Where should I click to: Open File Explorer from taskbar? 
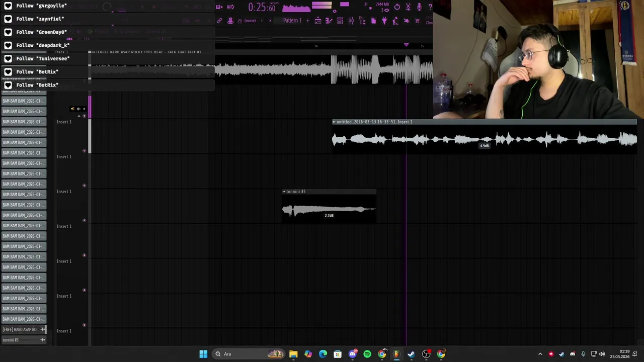click(293, 354)
